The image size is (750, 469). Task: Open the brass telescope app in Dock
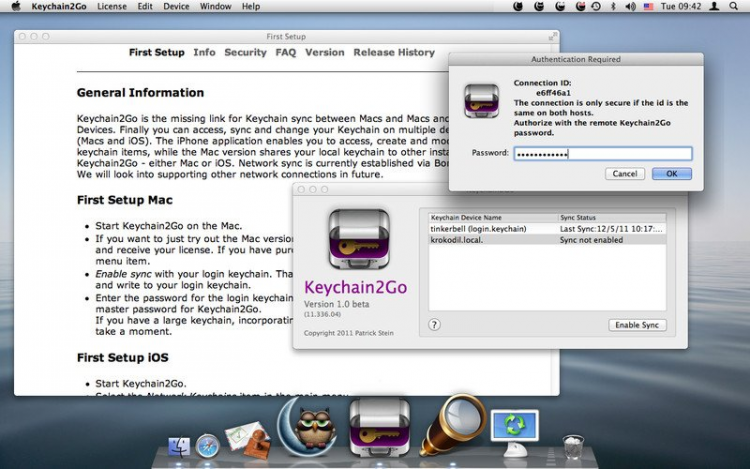(452, 425)
